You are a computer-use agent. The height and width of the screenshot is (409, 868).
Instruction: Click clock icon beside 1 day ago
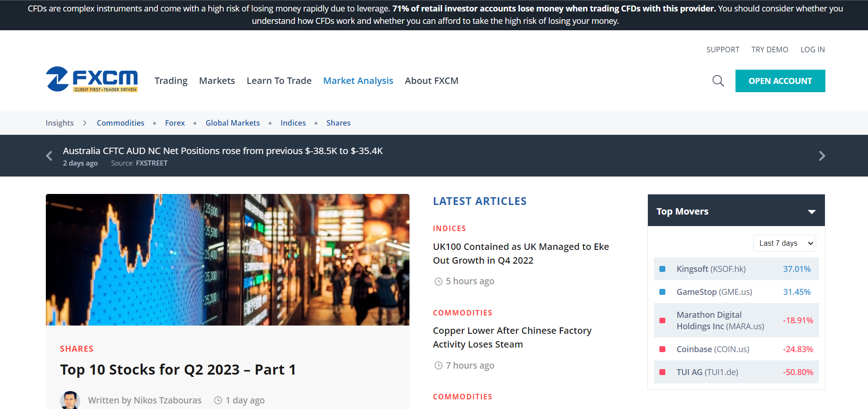[218, 400]
